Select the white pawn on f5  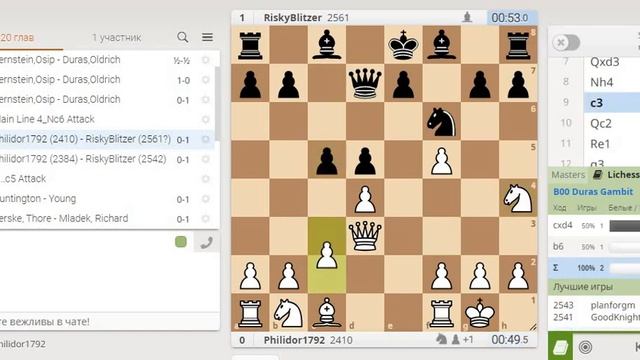(441, 160)
